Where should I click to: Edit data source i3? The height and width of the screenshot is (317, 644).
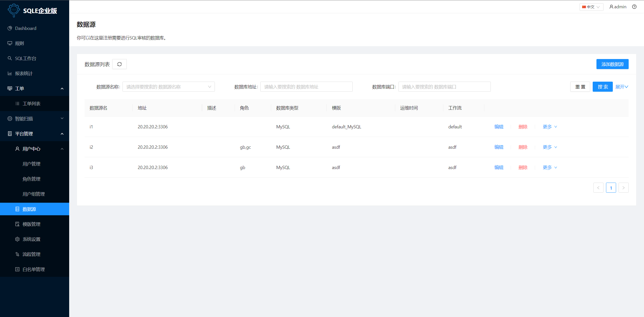pos(499,167)
